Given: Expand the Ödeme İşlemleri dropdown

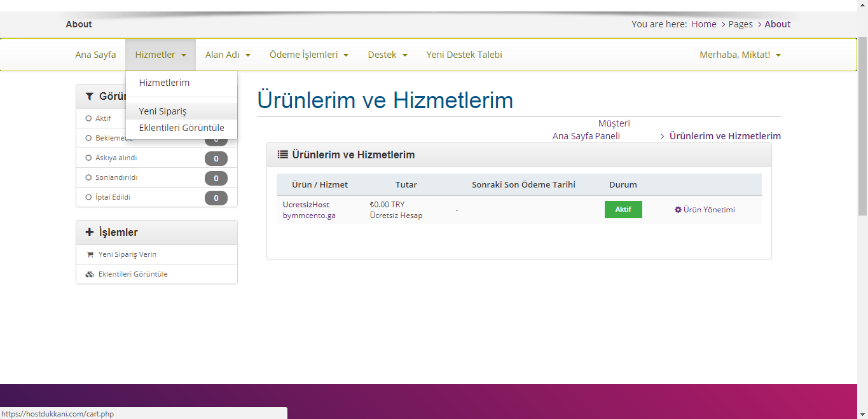Looking at the screenshot, I should pos(309,55).
